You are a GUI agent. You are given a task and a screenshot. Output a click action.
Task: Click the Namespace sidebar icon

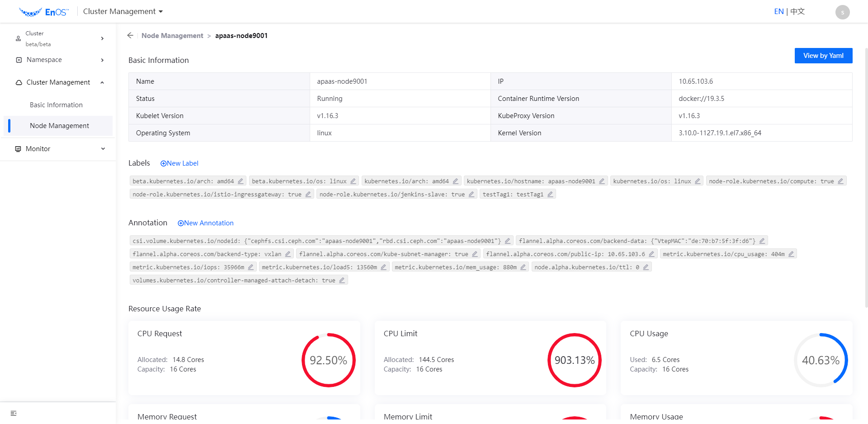pos(18,59)
